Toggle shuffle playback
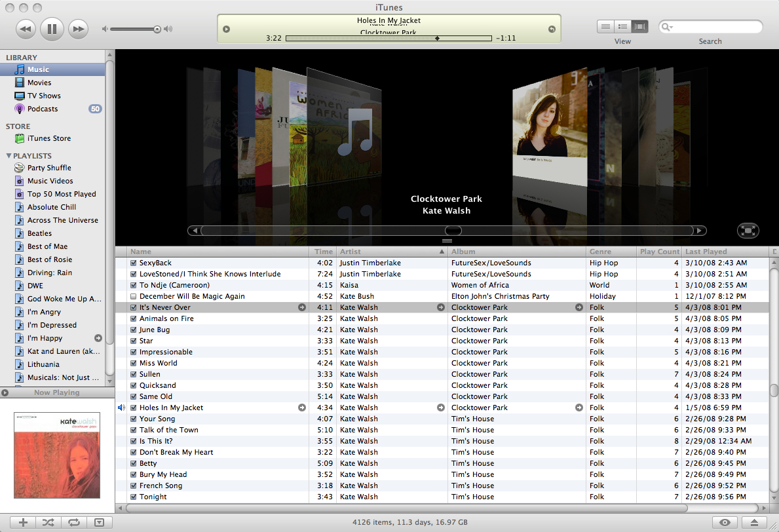 click(48, 522)
